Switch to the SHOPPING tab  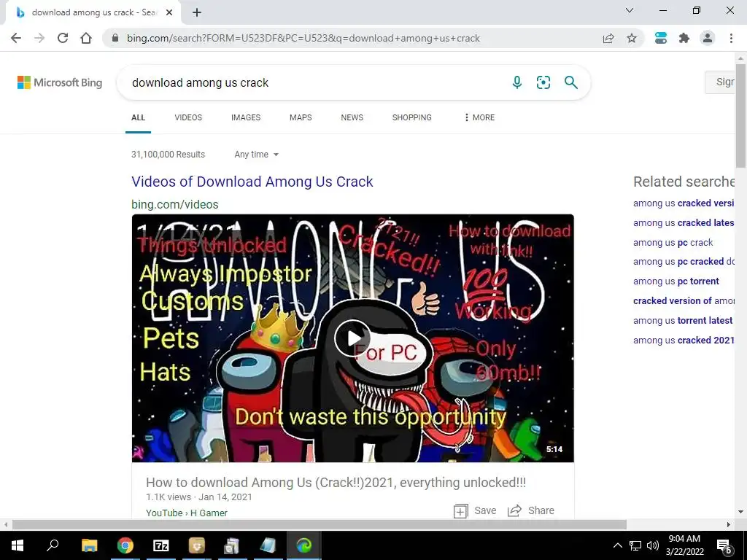click(411, 117)
